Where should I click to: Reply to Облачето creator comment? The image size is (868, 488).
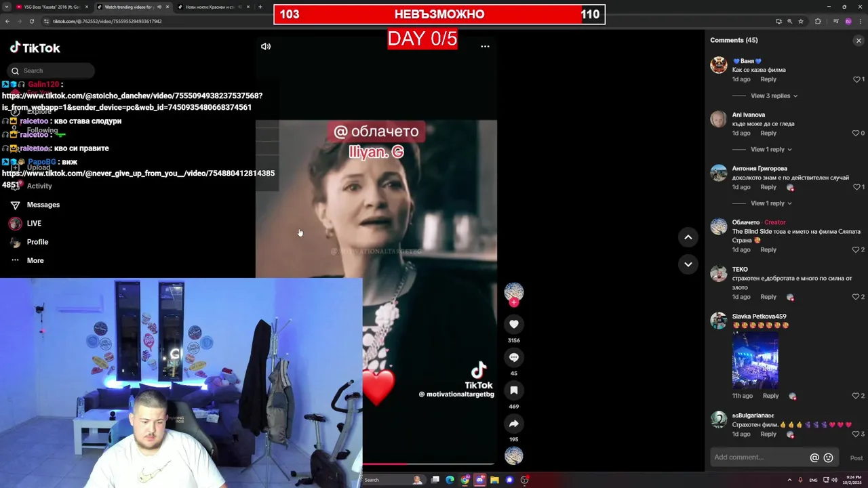coord(768,250)
